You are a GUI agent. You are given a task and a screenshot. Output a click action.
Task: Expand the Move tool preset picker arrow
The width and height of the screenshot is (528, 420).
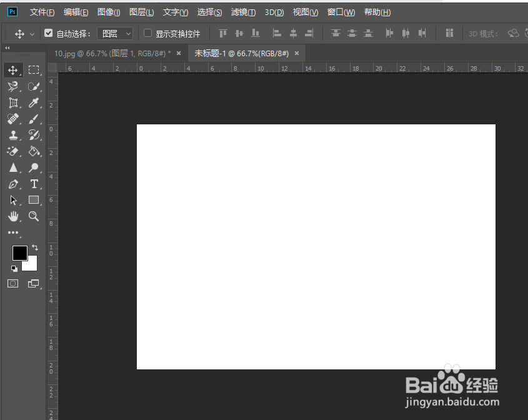[x=32, y=34]
